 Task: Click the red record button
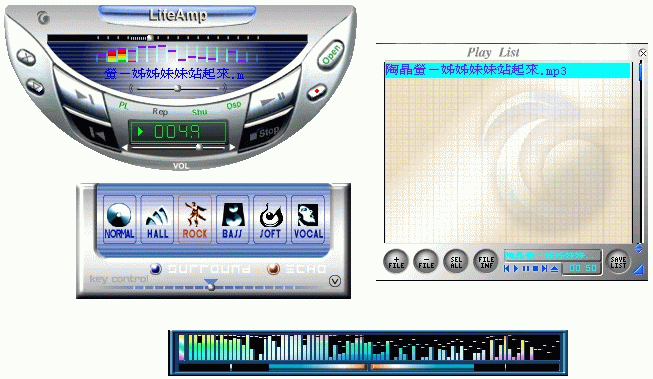[317, 91]
